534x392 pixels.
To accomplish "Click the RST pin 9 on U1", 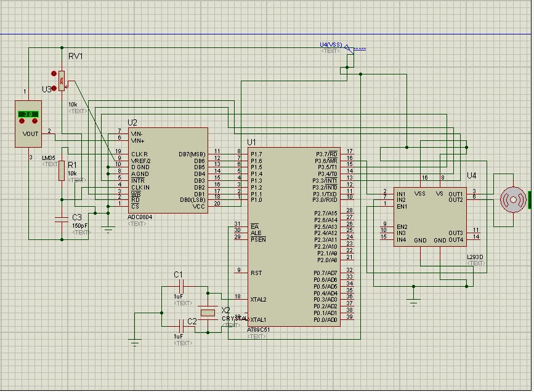I will [241, 273].
